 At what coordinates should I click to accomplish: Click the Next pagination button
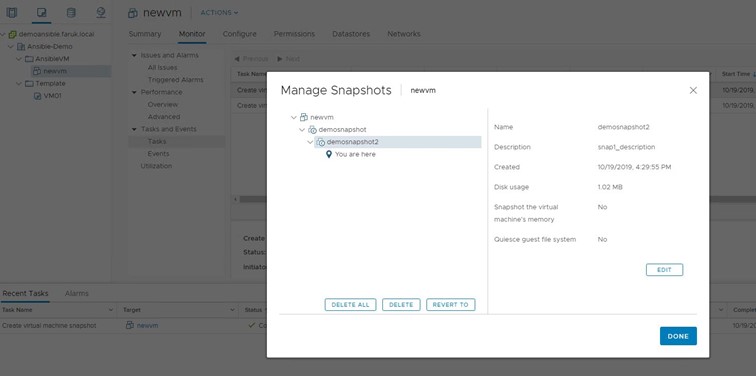pos(288,59)
